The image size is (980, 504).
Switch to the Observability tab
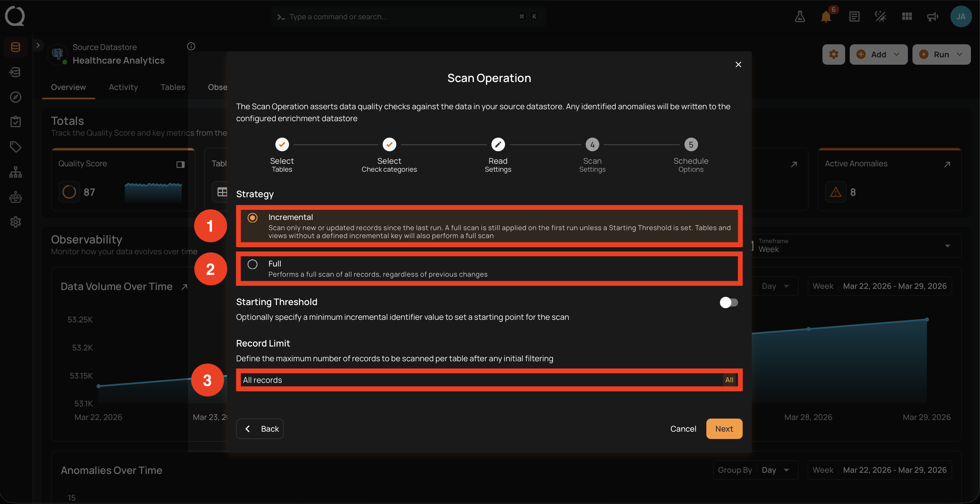click(x=218, y=87)
